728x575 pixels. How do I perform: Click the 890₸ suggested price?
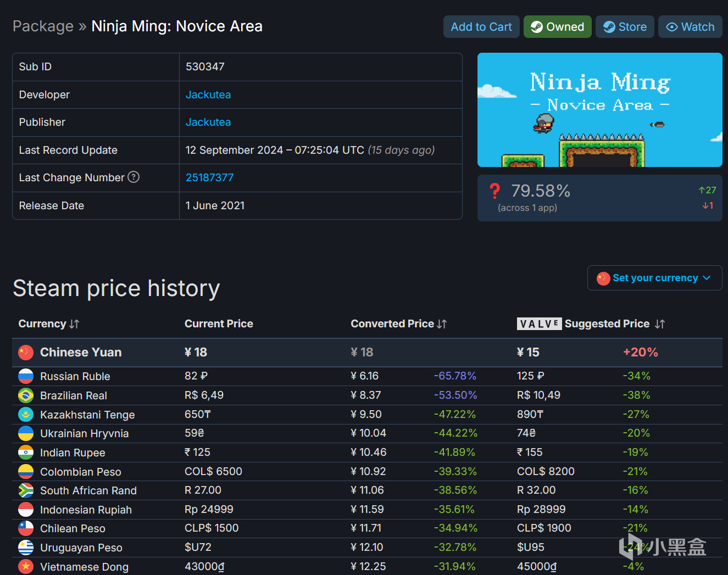[530, 414]
